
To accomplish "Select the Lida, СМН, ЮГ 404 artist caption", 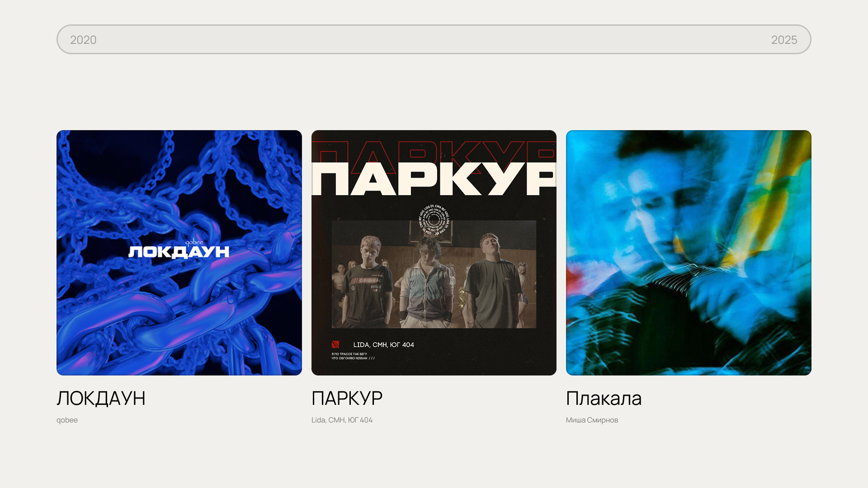I will point(342,420).
